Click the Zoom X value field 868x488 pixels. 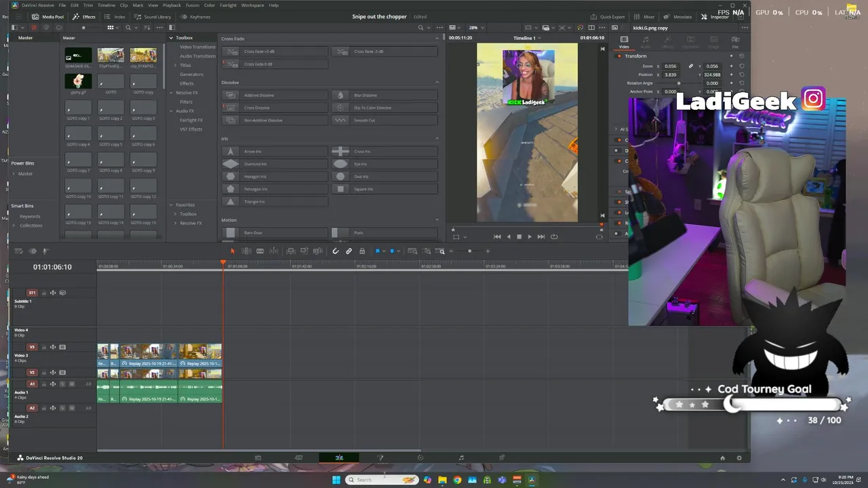(x=670, y=66)
